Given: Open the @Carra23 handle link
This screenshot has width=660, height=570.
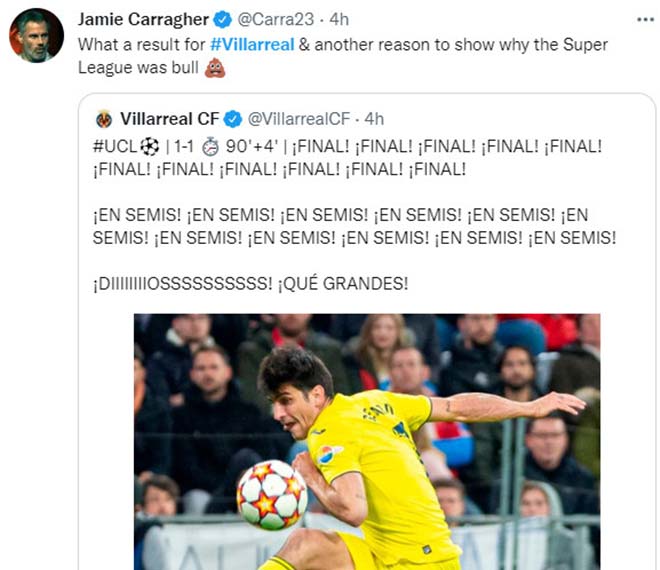Looking at the screenshot, I should click(x=276, y=19).
